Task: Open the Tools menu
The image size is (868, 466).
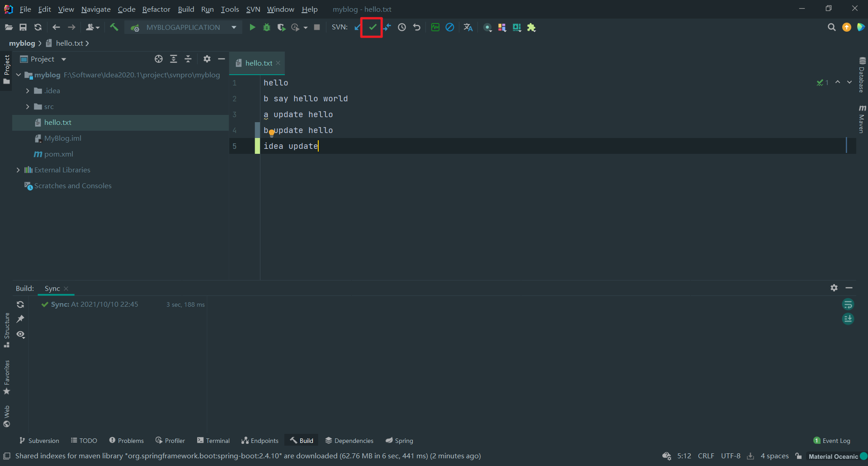Action: (230, 9)
